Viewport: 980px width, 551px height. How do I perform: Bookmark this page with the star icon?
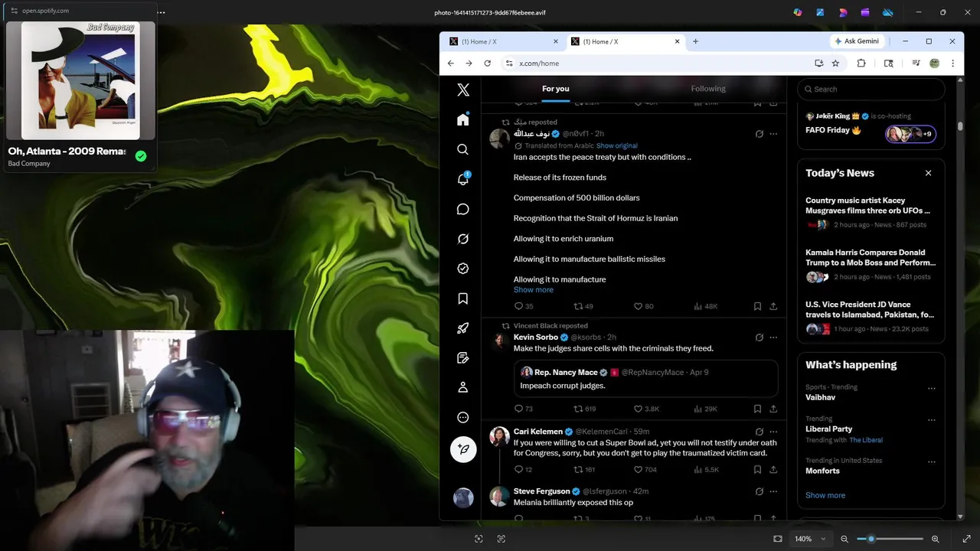835,64
